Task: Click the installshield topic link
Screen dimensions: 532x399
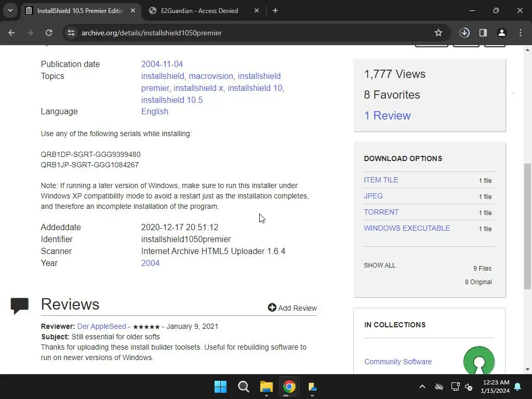Action: tap(163, 76)
